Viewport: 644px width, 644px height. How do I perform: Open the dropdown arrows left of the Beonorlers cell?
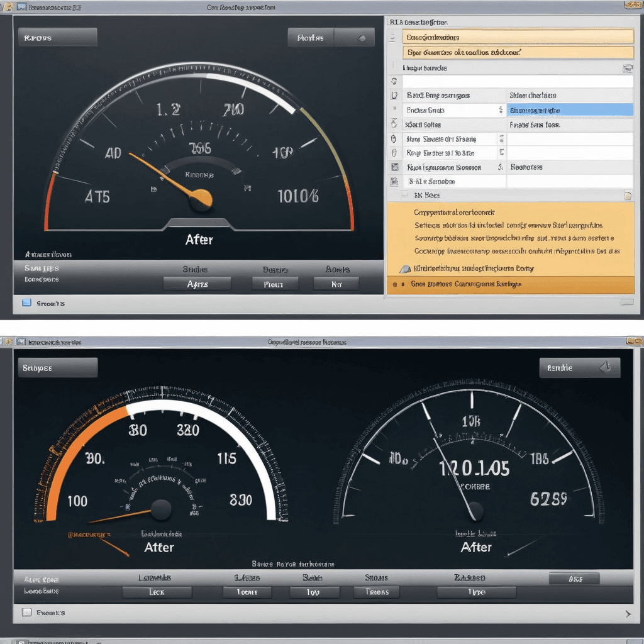click(x=501, y=167)
